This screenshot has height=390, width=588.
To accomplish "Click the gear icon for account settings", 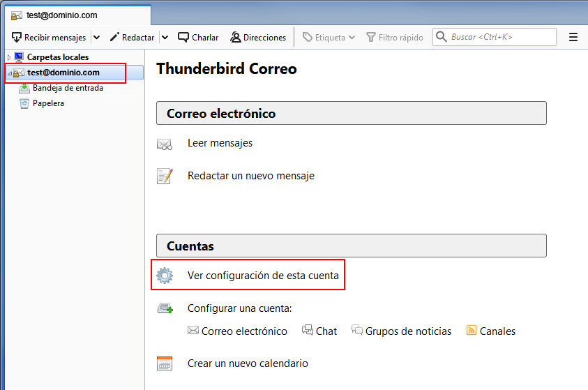I will pyautogui.click(x=165, y=276).
